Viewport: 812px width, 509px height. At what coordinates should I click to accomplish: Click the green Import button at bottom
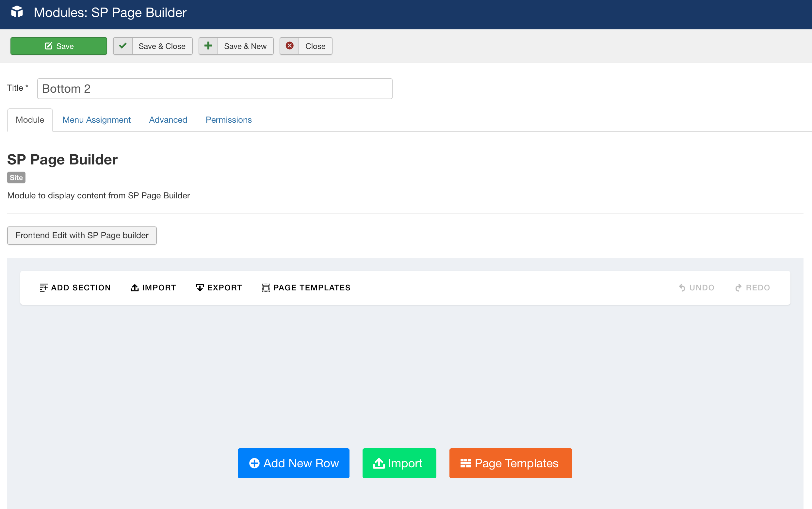pos(399,463)
